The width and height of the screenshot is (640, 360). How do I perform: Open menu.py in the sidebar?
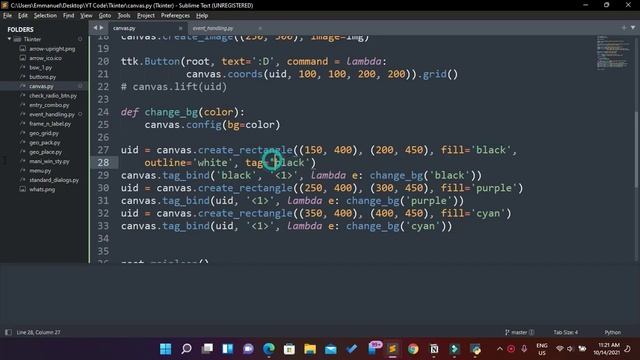click(x=40, y=171)
